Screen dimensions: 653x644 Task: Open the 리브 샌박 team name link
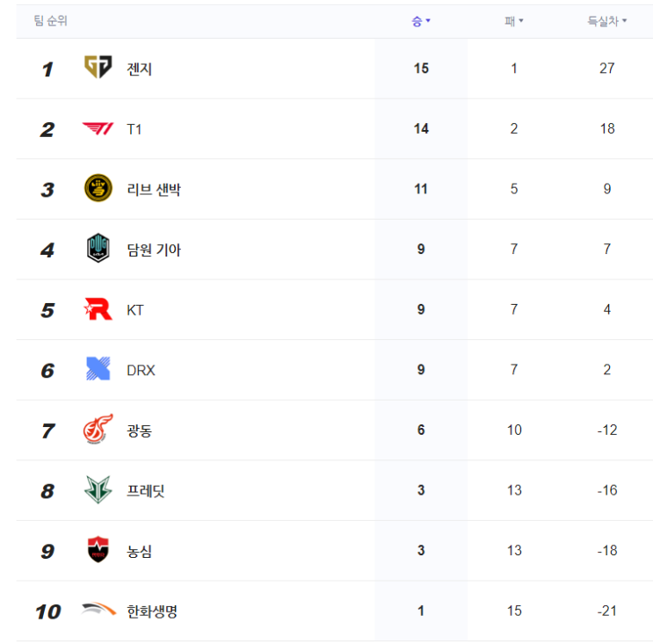[x=154, y=190]
